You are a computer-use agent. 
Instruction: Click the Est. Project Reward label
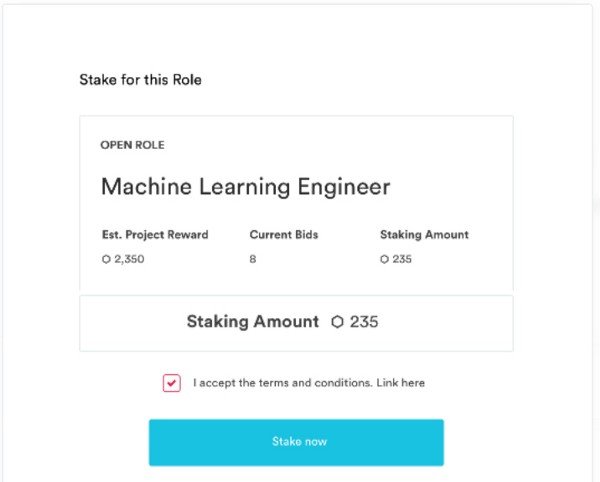pos(155,234)
